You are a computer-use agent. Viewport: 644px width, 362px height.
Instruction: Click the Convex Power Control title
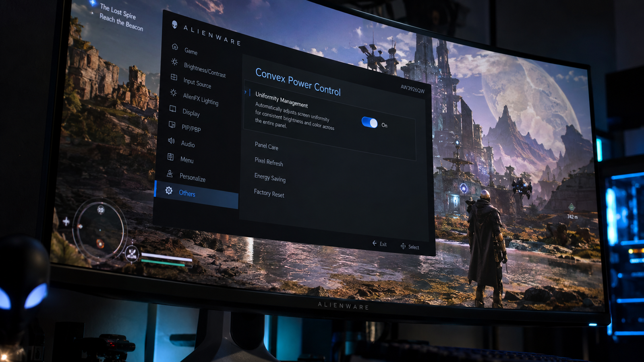click(x=298, y=82)
